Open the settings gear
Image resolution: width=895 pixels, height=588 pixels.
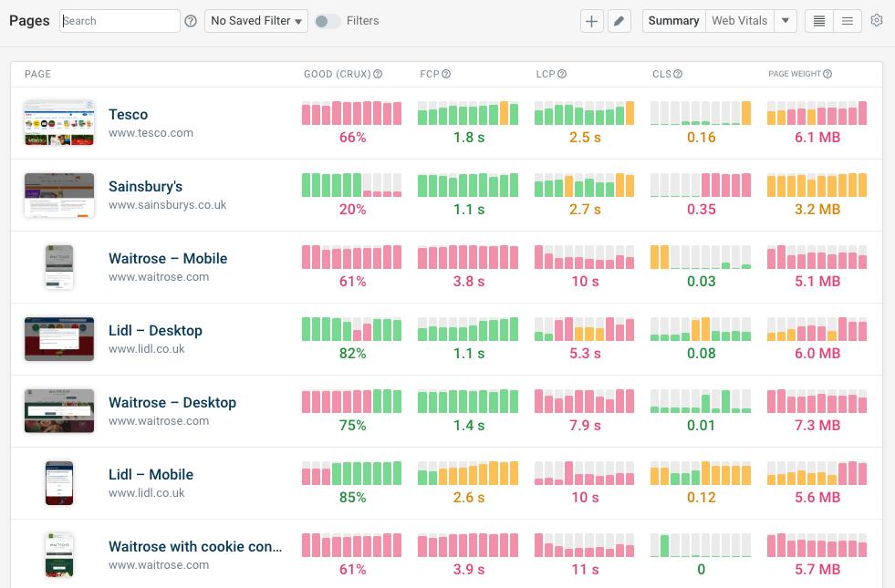(876, 20)
